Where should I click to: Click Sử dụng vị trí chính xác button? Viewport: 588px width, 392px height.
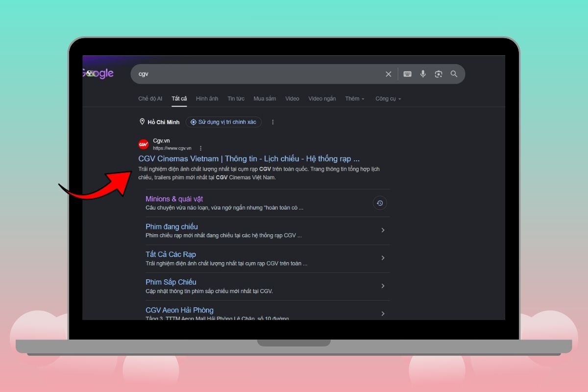[223, 122]
